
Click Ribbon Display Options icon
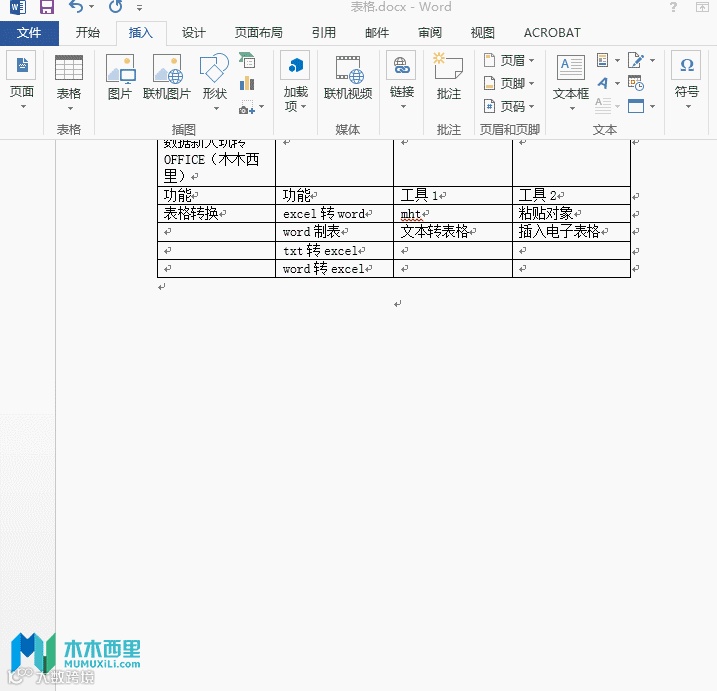pos(702,7)
